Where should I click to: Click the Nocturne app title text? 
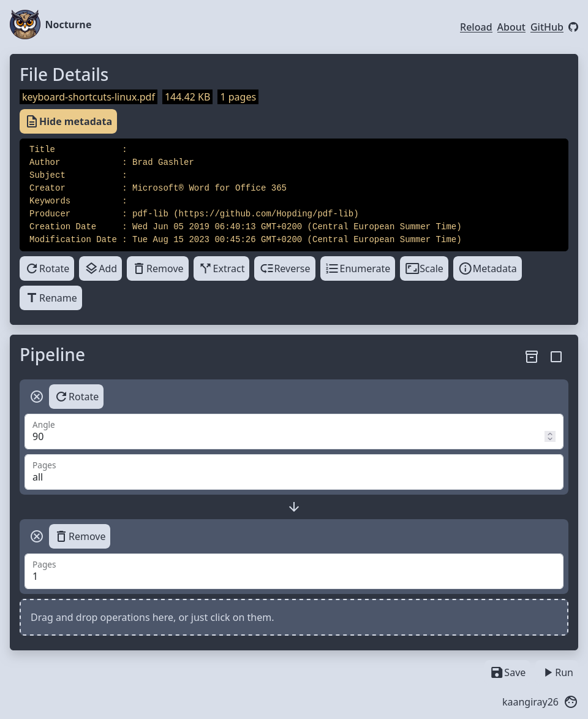click(x=68, y=25)
